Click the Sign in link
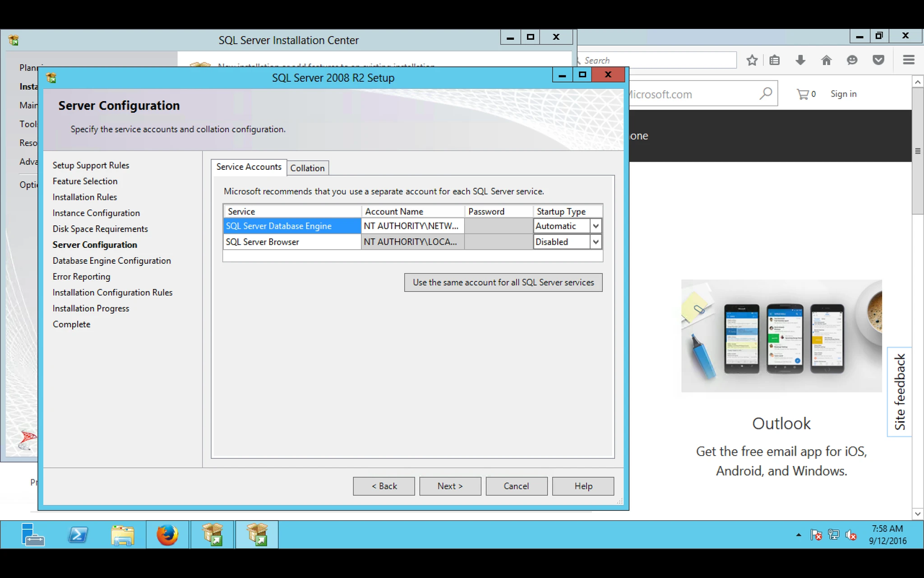Image resolution: width=924 pixels, height=578 pixels. pyautogui.click(x=843, y=94)
